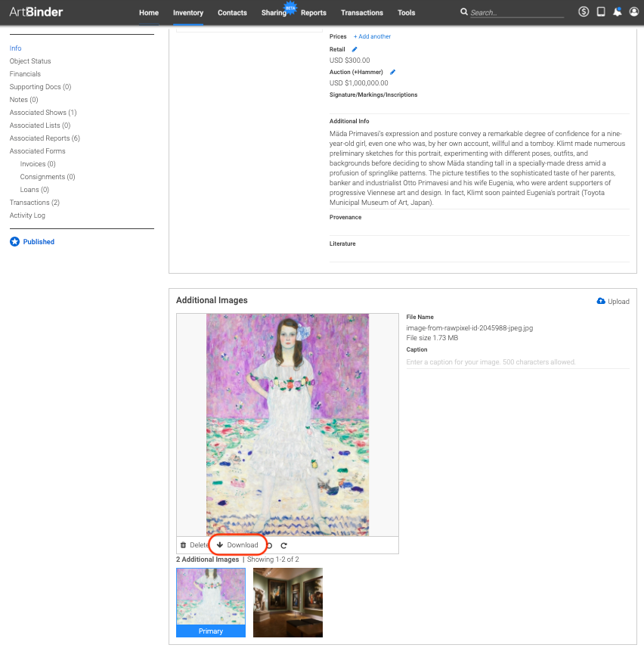The width and height of the screenshot is (644, 651).
Task: Click the USD $1,000,000.00 auction value
Action: coord(358,83)
